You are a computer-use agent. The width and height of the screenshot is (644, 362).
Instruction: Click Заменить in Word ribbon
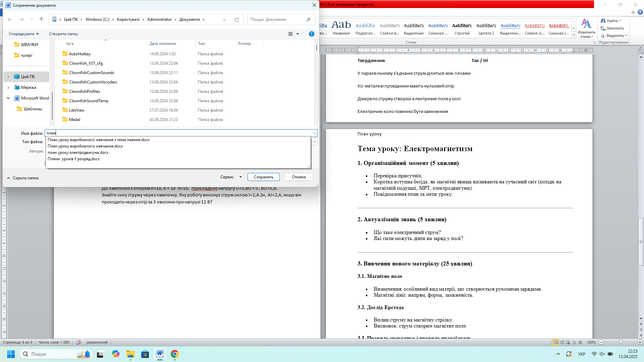(612, 28)
